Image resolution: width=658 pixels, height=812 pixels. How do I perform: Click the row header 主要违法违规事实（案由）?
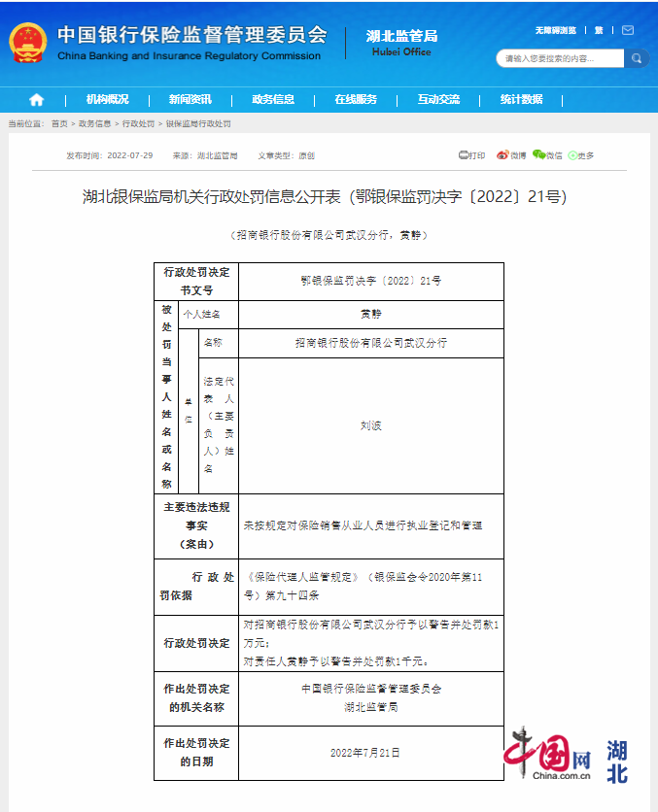coord(196,525)
